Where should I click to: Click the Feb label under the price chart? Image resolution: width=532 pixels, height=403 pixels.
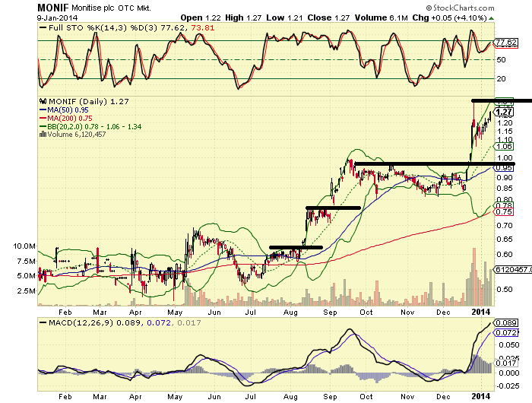65,312
